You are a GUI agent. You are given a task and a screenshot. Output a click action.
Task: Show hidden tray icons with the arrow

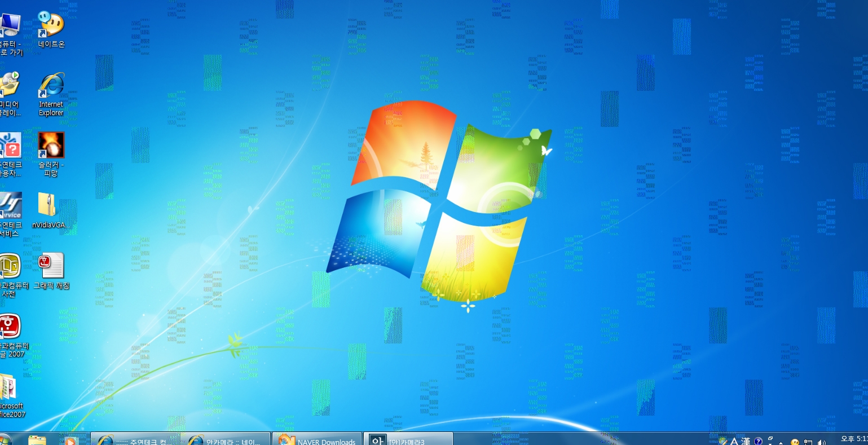click(781, 443)
